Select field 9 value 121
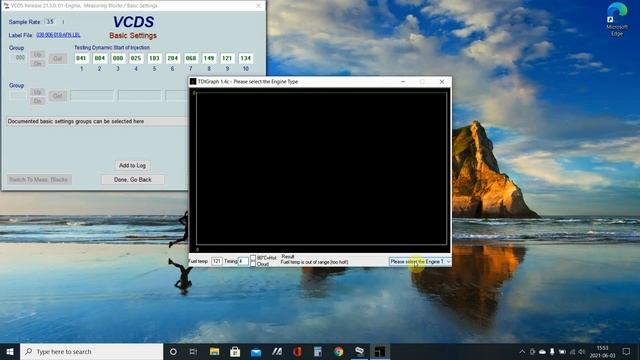The height and width of the screenshot is (360, 640). (227, 58)
